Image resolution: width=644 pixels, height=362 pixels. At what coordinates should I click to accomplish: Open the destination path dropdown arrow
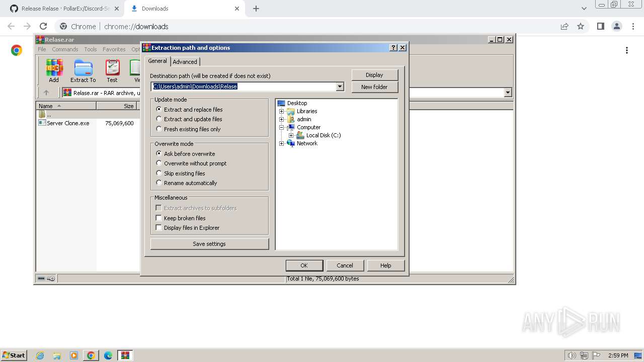[340, 86]
